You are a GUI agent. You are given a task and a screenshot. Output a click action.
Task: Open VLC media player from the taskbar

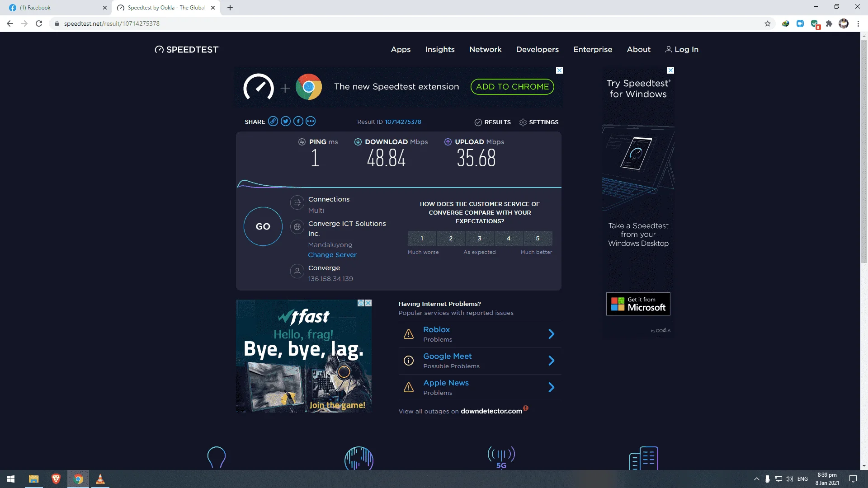[100, 479]
